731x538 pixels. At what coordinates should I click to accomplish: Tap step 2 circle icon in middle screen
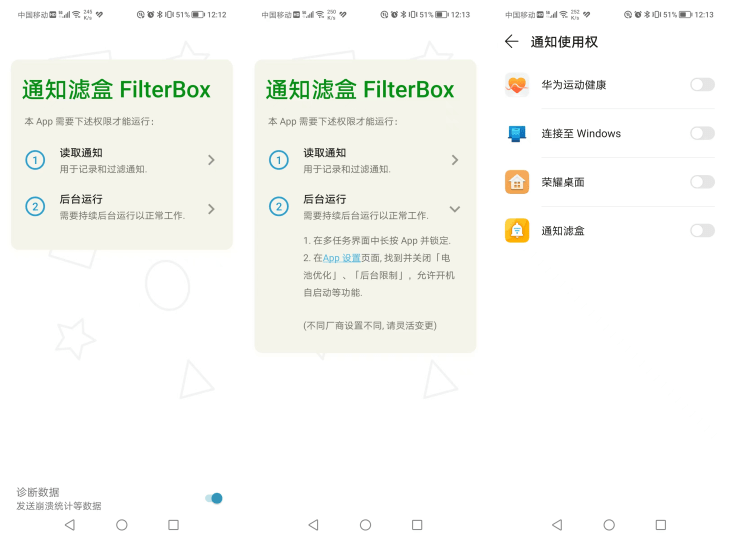(279, 207)
